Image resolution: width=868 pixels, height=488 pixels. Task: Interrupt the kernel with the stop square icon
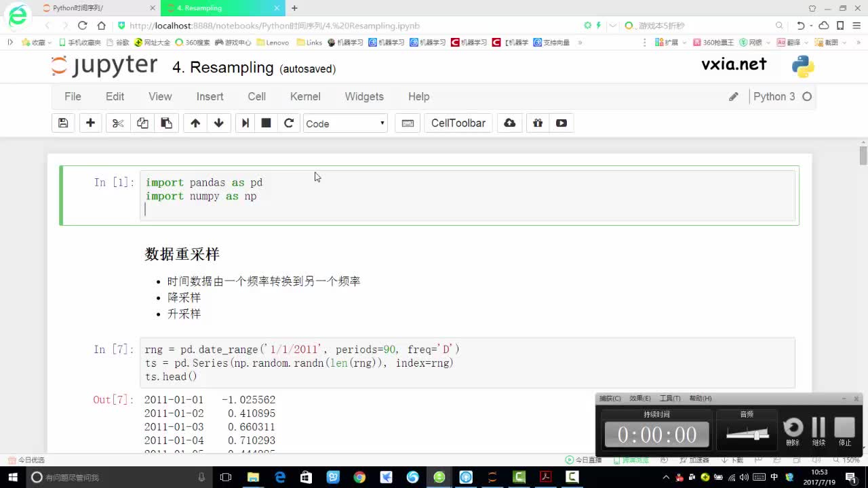(x=267, y=123)
